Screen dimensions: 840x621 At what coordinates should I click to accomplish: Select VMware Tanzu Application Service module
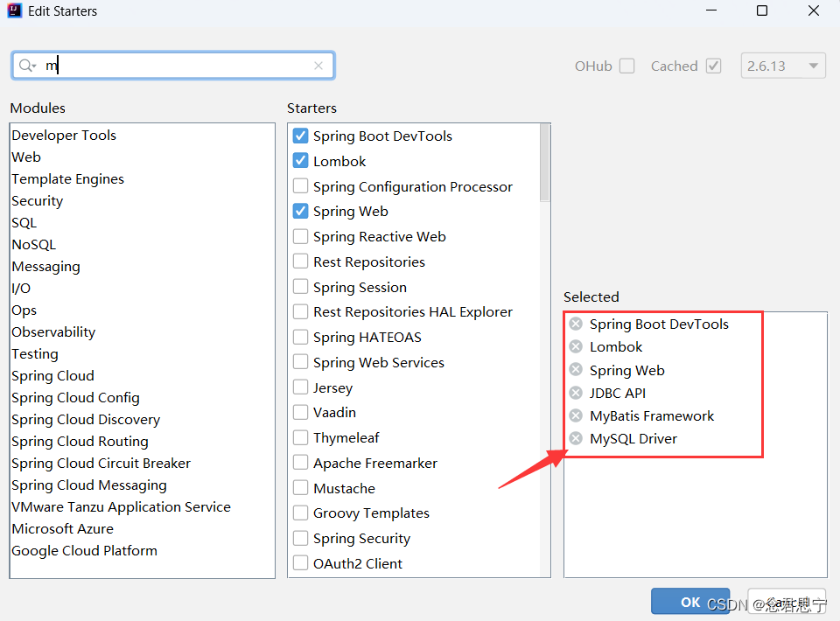[x=121, y=507]
